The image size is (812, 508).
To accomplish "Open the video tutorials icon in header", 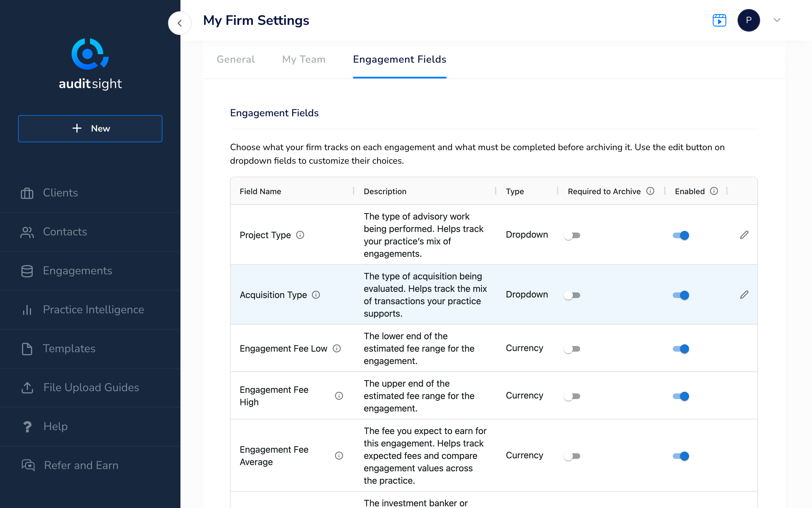I will [x=720, y=20].
